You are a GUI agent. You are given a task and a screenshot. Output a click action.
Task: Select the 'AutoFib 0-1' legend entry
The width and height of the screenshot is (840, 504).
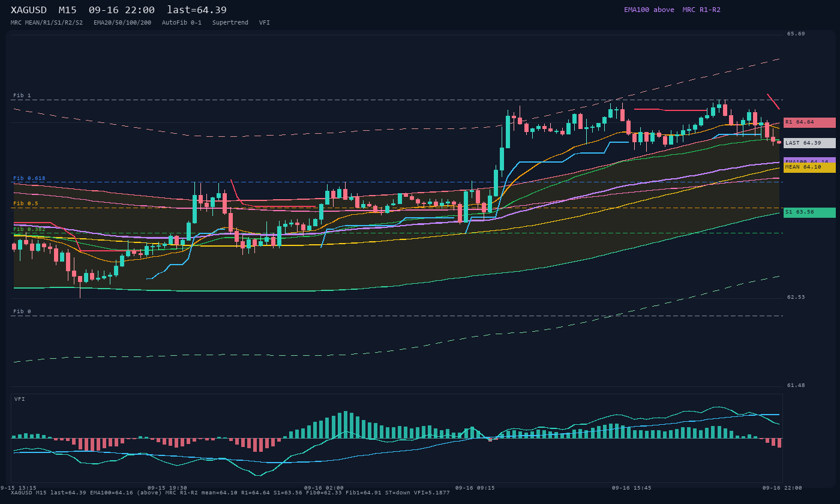point(182,23)
